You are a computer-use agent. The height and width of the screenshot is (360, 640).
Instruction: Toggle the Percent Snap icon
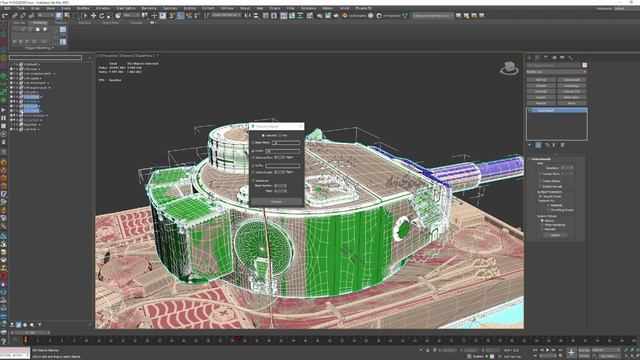[189, 16]
